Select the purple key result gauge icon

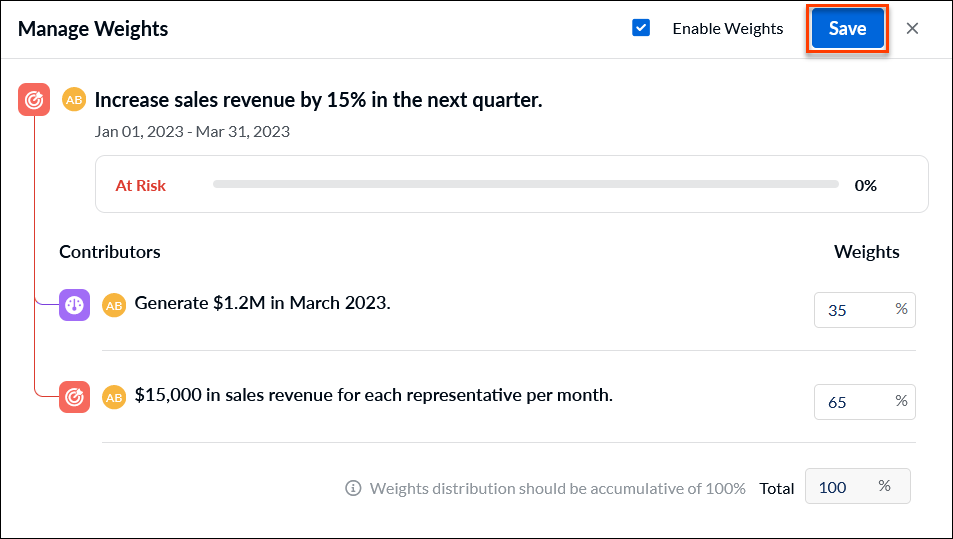tap(75, 305)
